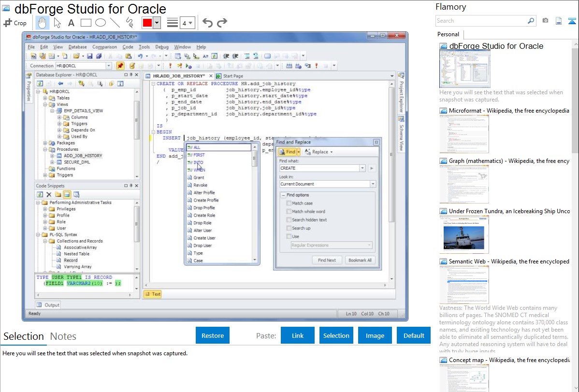Pick the ellipse shape tool
579x392 pixels.
(101, 23)
